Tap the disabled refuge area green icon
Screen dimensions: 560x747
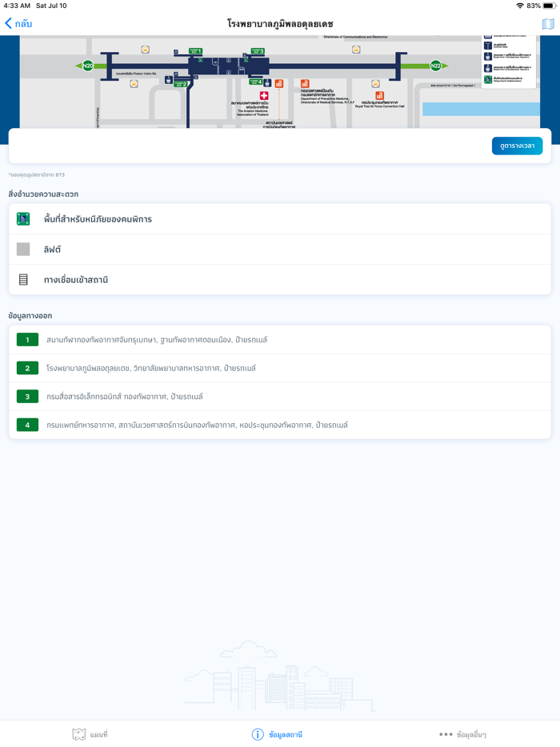coord(23,218)
